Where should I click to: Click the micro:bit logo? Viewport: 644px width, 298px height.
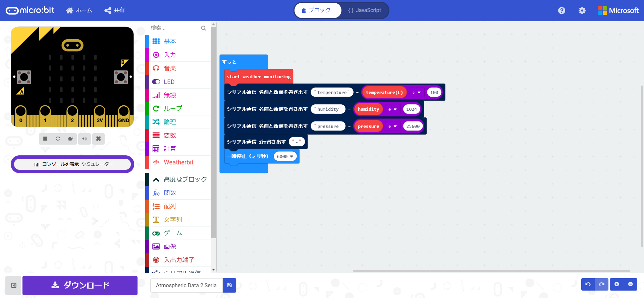point(30,10)
